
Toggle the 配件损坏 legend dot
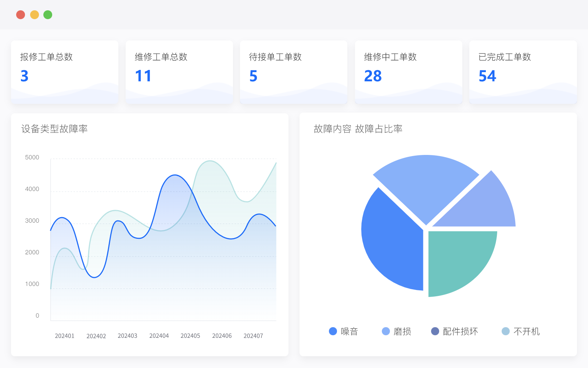pyautogui.click(x=435, y=331)
